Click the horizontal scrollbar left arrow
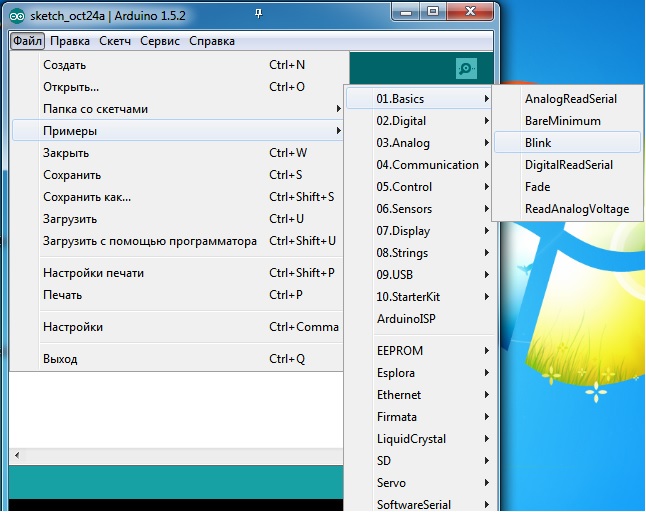 click(16, 455)
